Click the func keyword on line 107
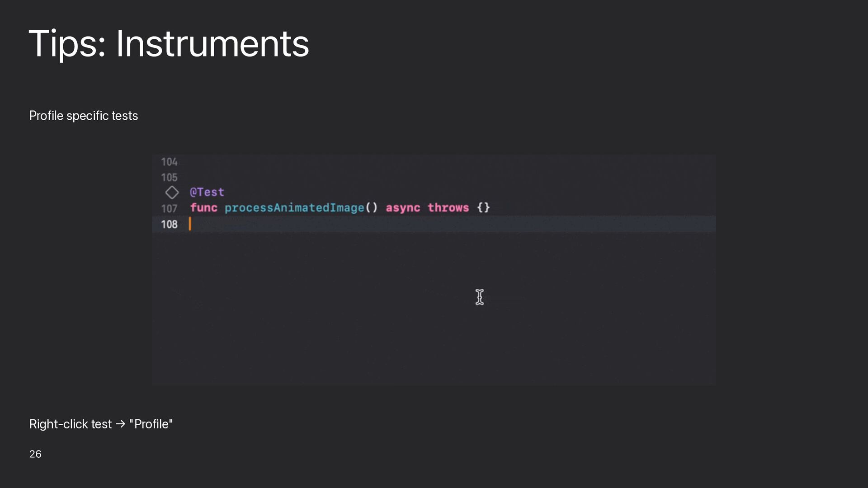 203,208
